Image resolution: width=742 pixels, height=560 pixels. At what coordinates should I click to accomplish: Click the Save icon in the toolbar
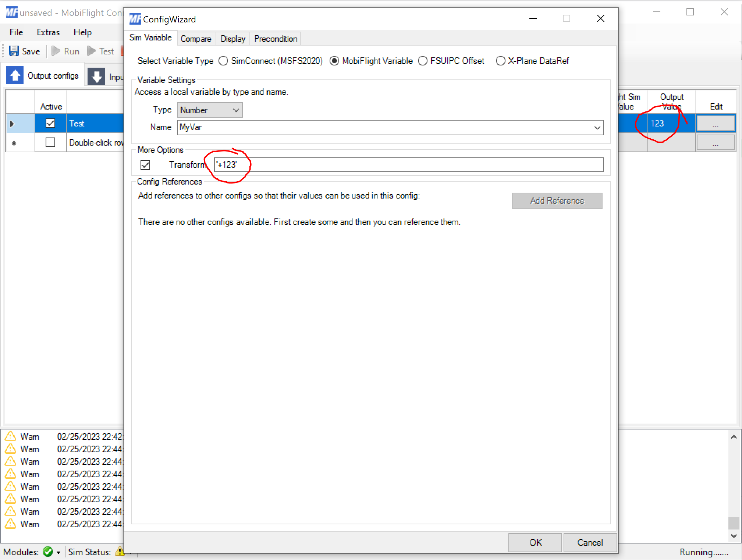[x=14, y=51]
